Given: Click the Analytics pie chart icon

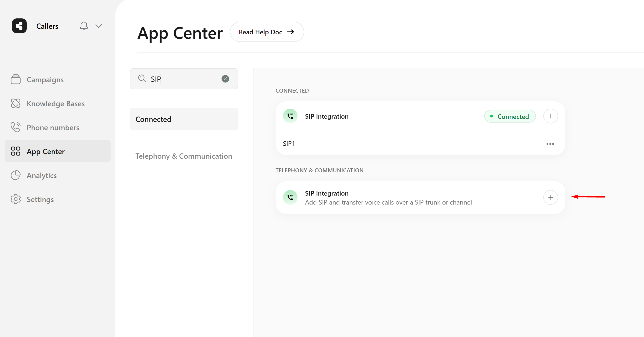Looking at the screenshot, I should coord(15,175).
